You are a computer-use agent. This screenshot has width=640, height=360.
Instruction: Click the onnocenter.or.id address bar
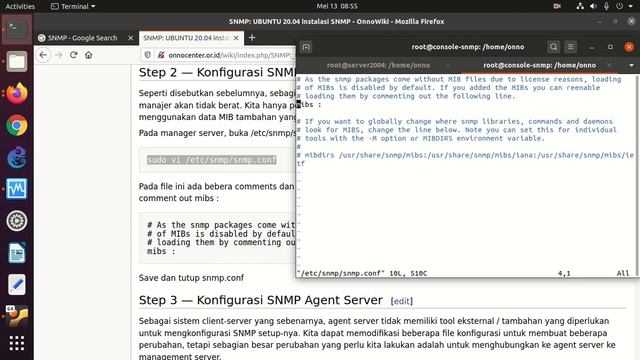tap(231, 55)
